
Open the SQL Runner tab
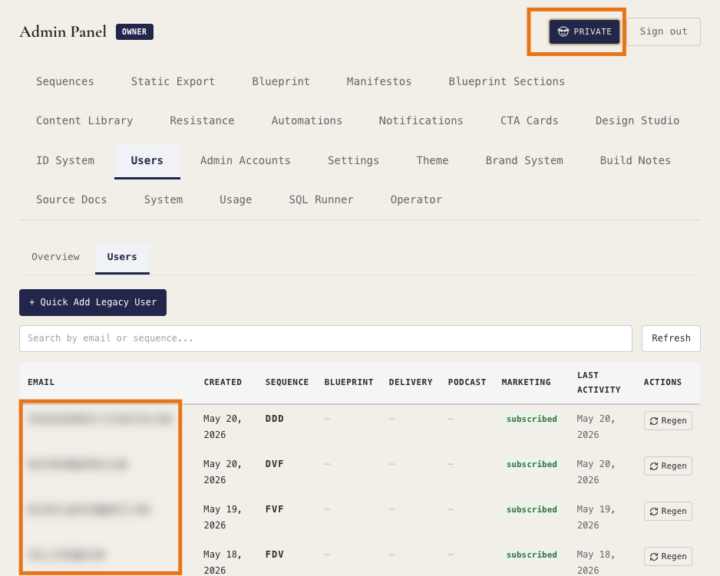point(321,199)
